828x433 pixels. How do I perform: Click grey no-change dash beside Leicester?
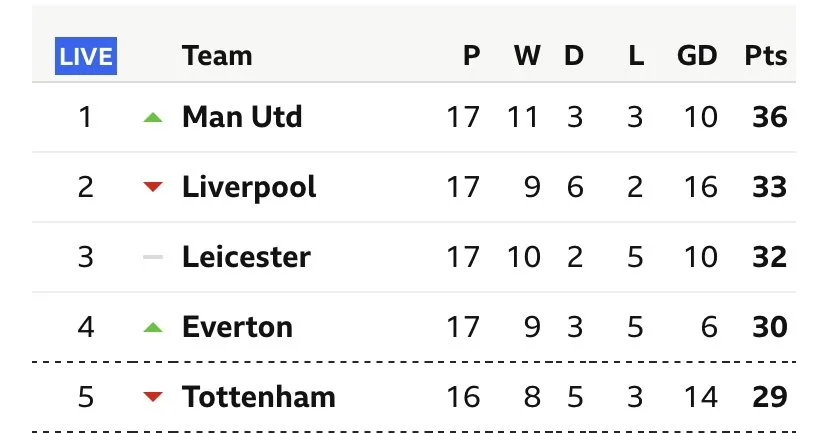152,257
